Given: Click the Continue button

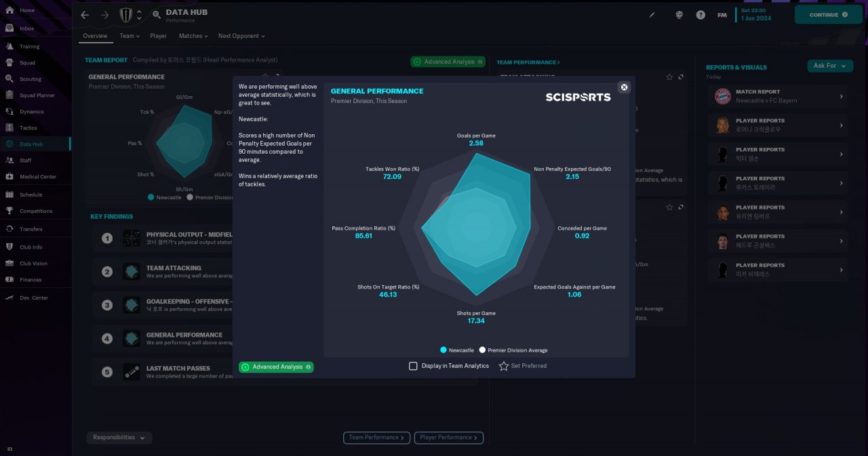Looking at the screenshot, I should pos(828,14).
